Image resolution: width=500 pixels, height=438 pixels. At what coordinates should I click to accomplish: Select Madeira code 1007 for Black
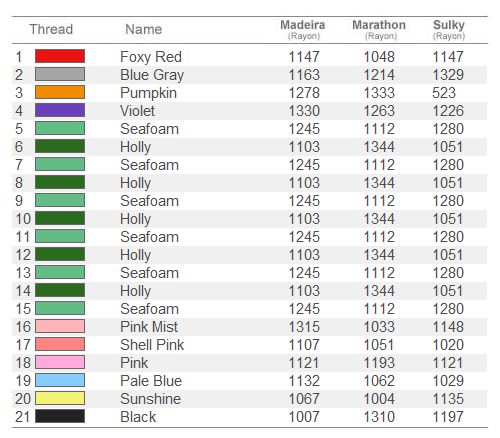304,417
